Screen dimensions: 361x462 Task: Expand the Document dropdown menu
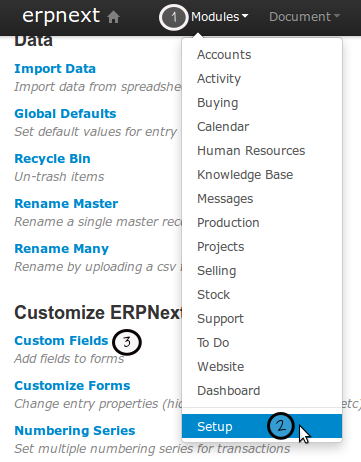[x=304, y=17]
